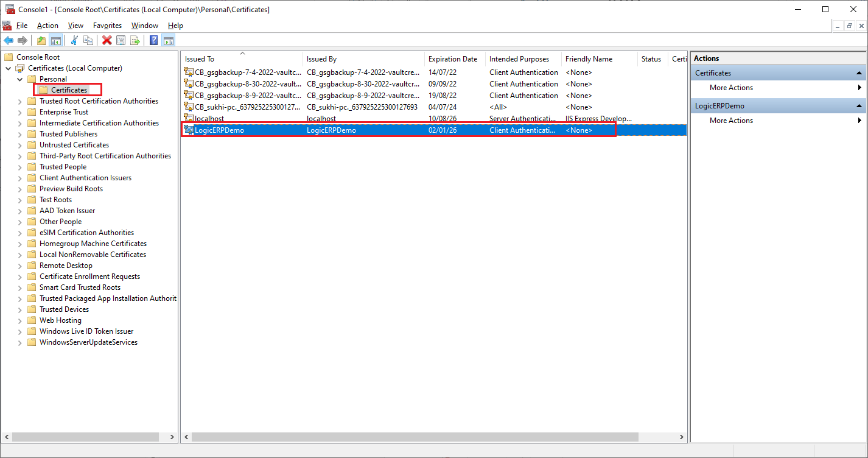Open the Favorites menu

107,26
